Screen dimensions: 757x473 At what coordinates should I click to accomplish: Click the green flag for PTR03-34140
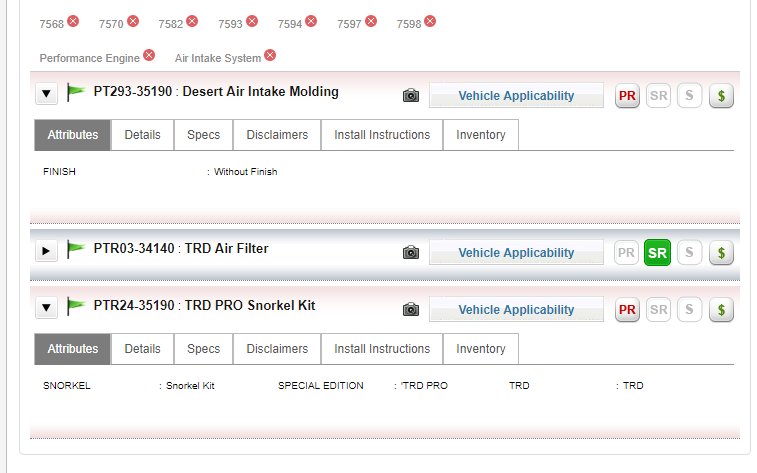click(x=75, y=249)
